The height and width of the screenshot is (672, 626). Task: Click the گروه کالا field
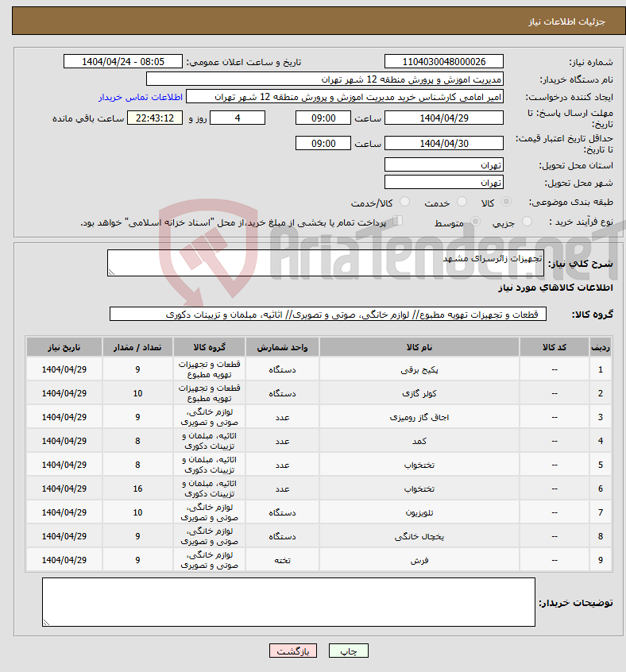[x=328, y=314]
